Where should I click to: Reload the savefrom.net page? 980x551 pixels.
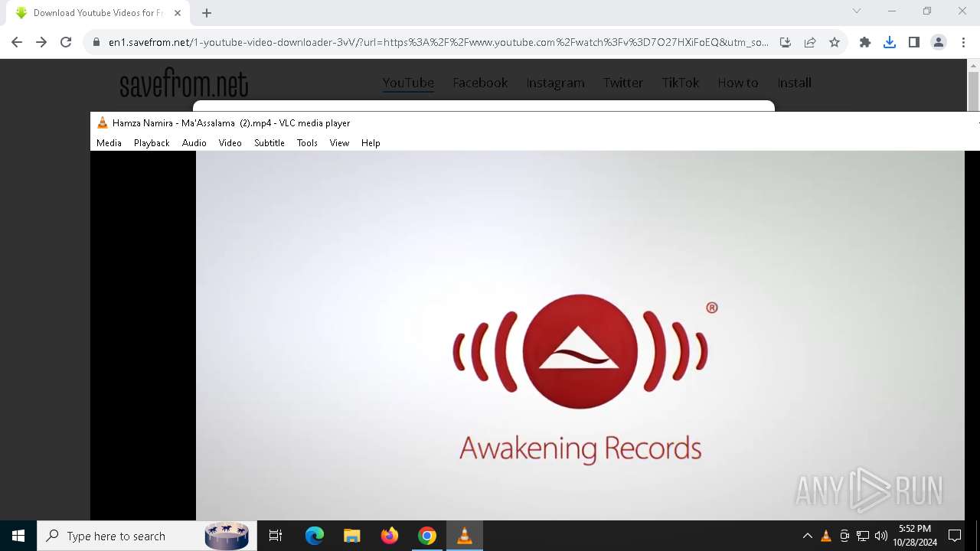click(66, 42)
